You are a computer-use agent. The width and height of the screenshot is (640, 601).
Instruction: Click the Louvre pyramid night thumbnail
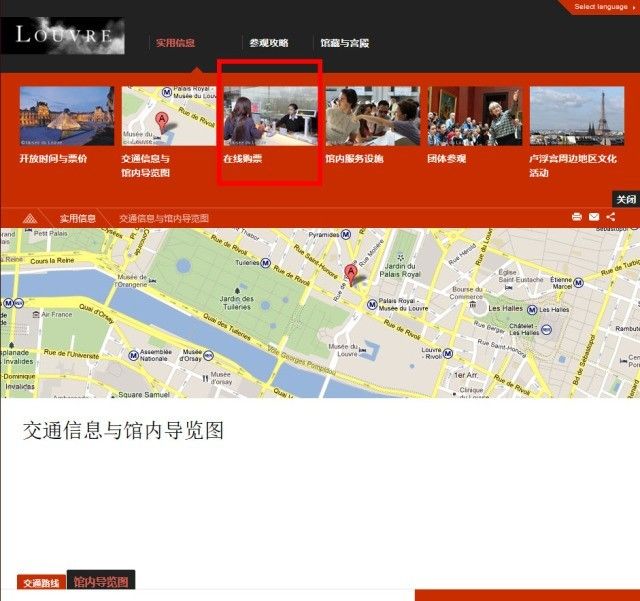pos(67,116)
